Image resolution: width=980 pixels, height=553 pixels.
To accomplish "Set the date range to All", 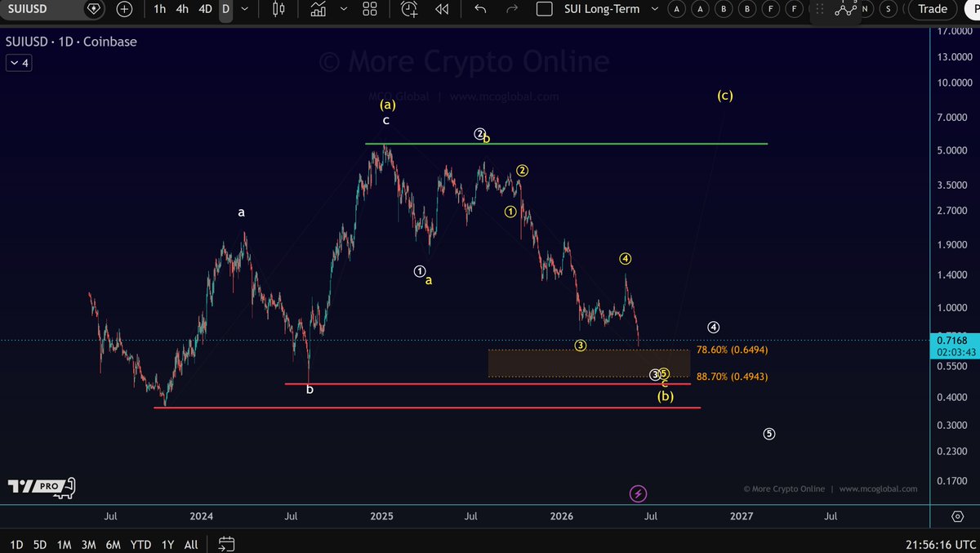I will pos(191,544).
